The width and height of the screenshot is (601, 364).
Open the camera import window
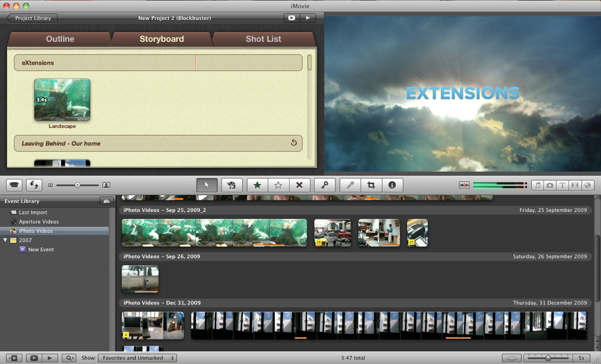click(x=14, y=185)
